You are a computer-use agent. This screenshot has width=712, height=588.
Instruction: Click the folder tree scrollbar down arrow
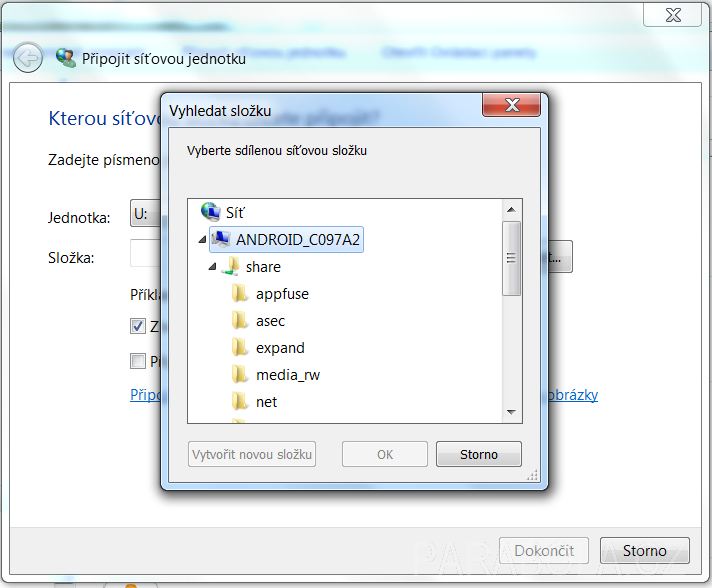point(511,412)
